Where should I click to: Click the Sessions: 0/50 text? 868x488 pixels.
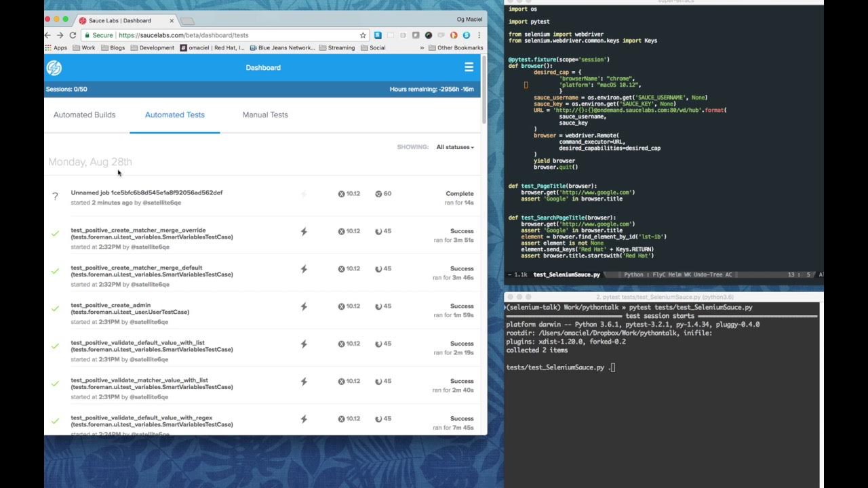click(66, 89)
